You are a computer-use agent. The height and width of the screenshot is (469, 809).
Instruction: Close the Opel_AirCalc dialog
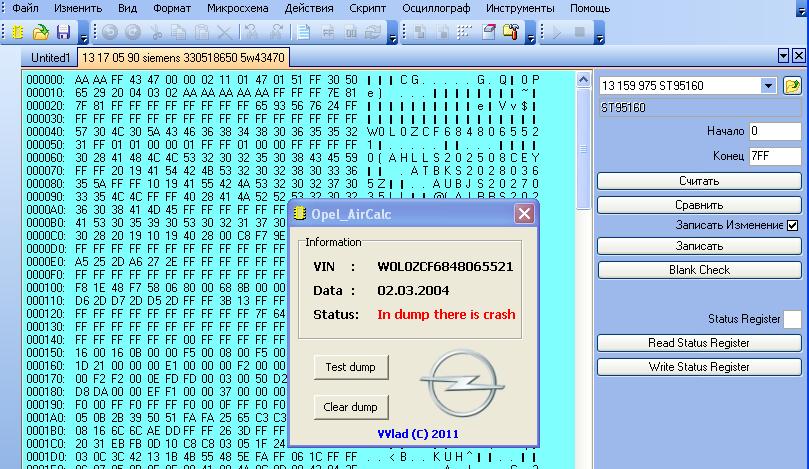click(x=524, y=214)
